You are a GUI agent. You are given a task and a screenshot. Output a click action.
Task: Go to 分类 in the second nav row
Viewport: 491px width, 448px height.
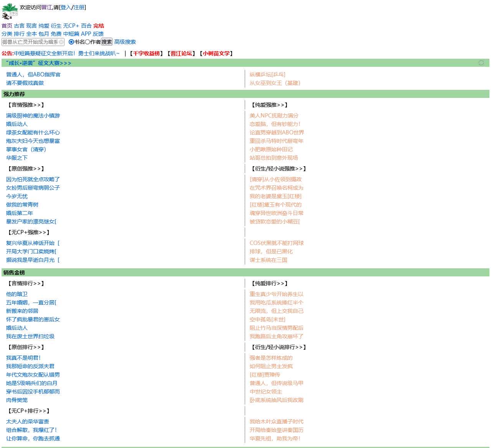coord(7,34)
